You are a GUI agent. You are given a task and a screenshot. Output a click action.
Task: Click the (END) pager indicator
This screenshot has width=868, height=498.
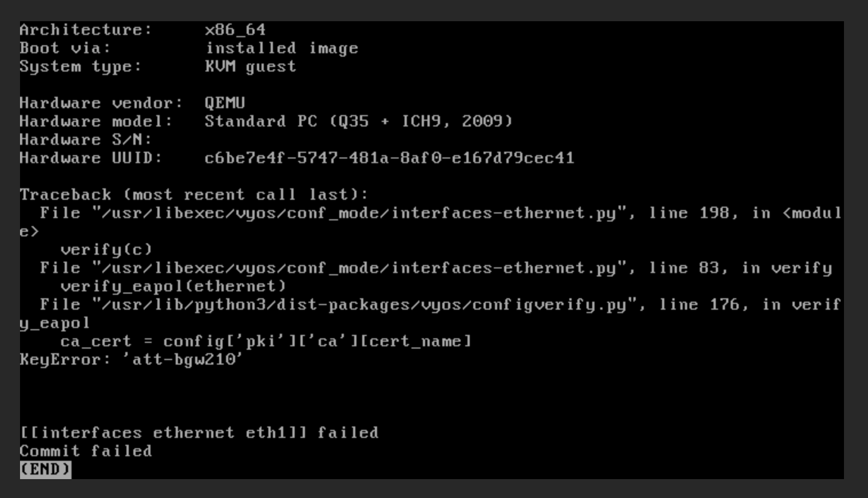click(45, 470)
